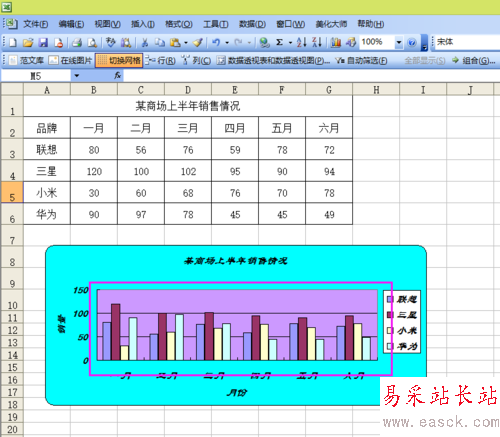Open the Redo history dropdown arrow
500x437 pixels.
pyautogui.click(x=249, y=43)
